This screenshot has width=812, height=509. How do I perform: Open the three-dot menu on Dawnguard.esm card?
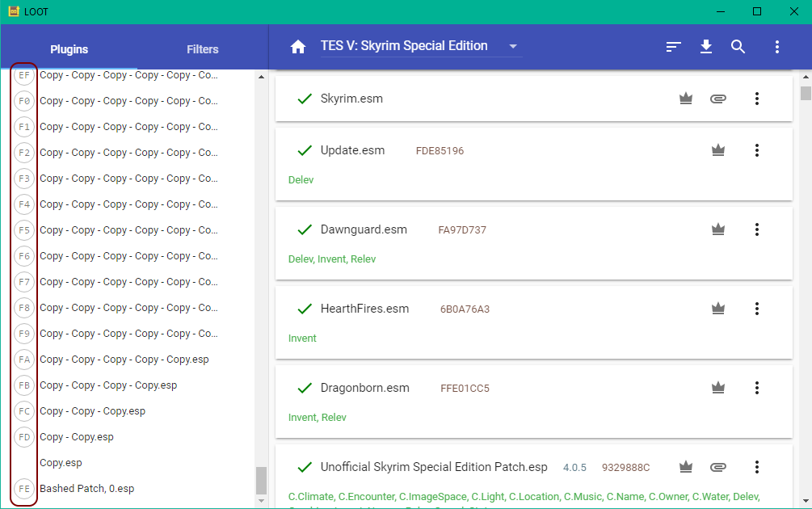[x=756, y=229]
